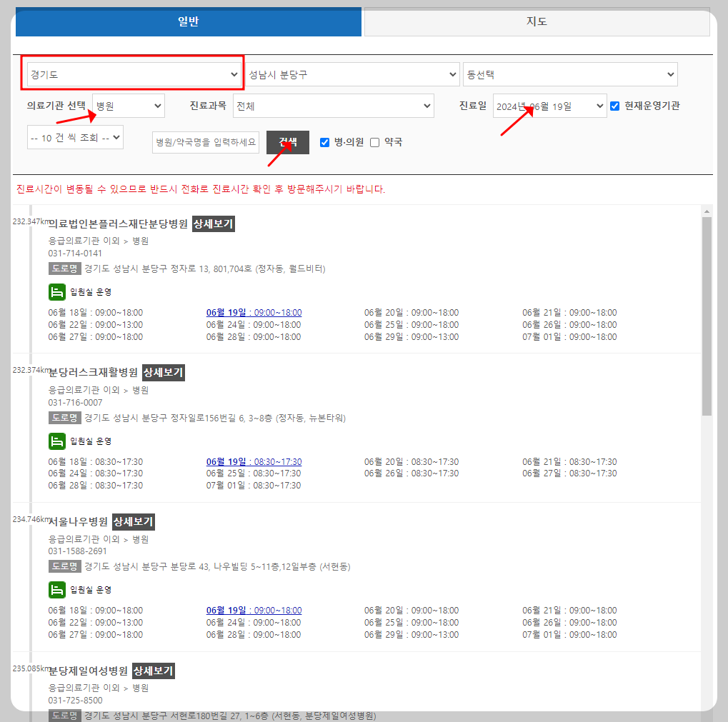Screen dimensions: 728x722
Task: Click the results list scroll-up arrow
Action: pyautogui.click(x=707, y=211)
